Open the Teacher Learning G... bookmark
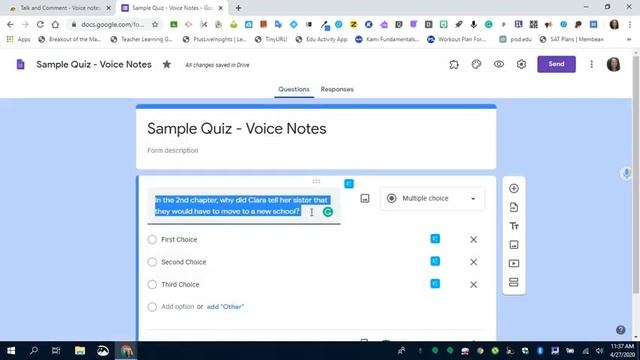640x360 pixels. 142,39
